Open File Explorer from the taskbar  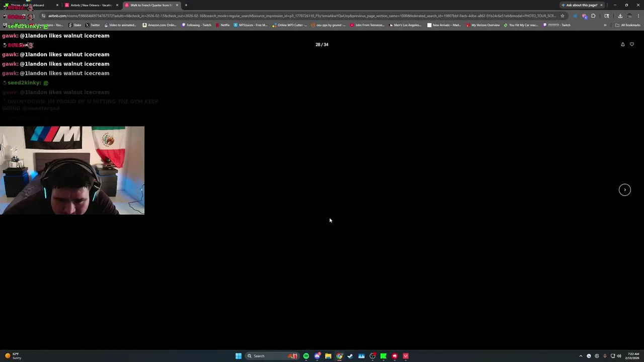(328, 356)
